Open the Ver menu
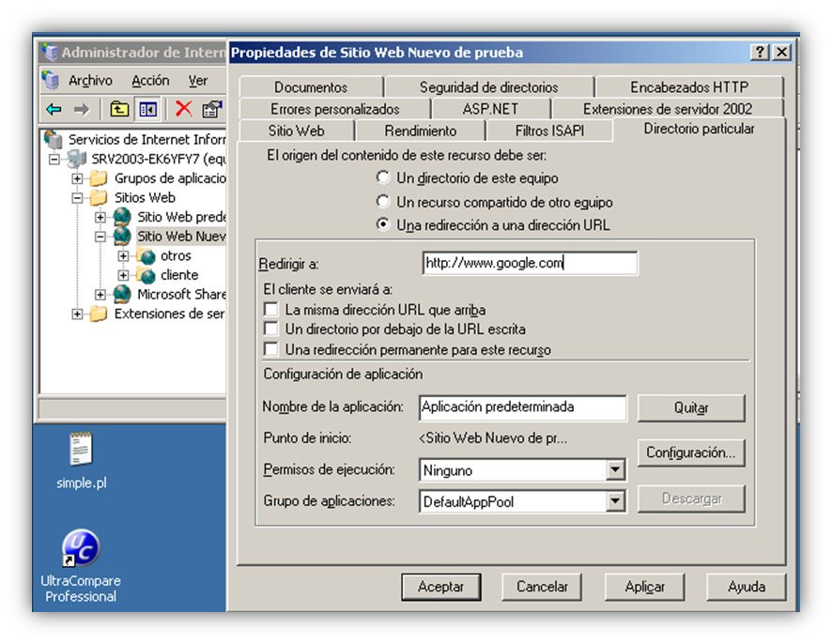 (x=198, y=81)
